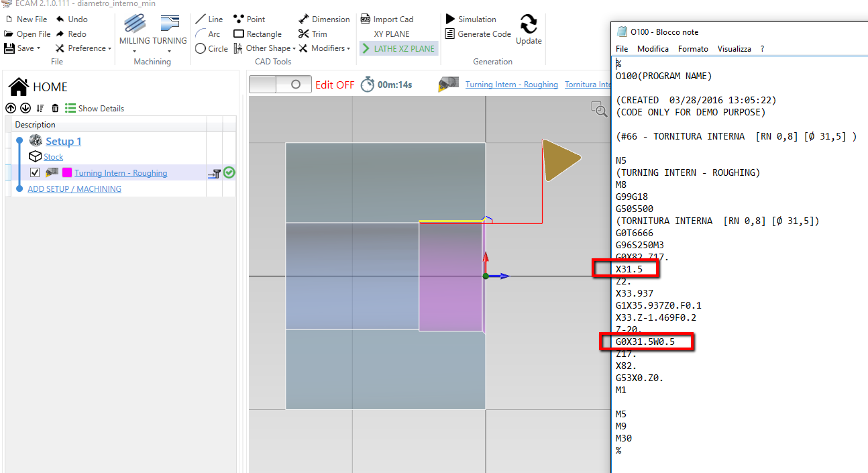Open the Stock link
Screen dimensions: 868x473
(54, 157)
